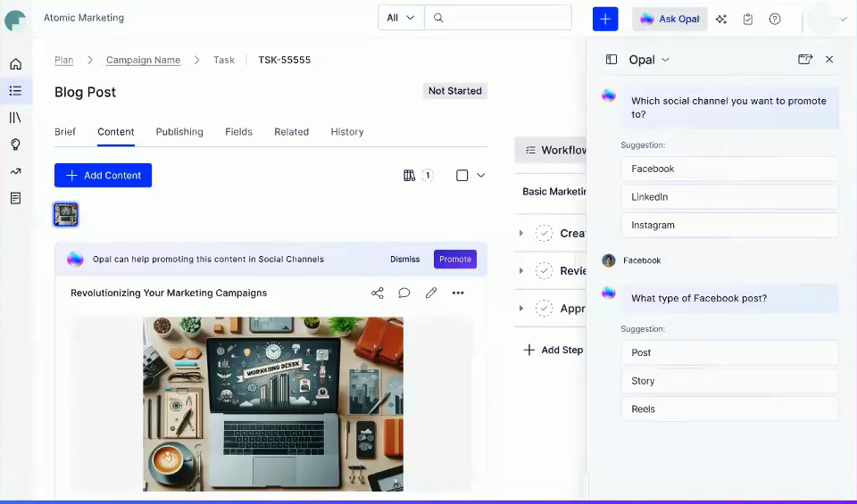Open the All search filter dropdown
The image size is (857, 504).
pos(401,18)
